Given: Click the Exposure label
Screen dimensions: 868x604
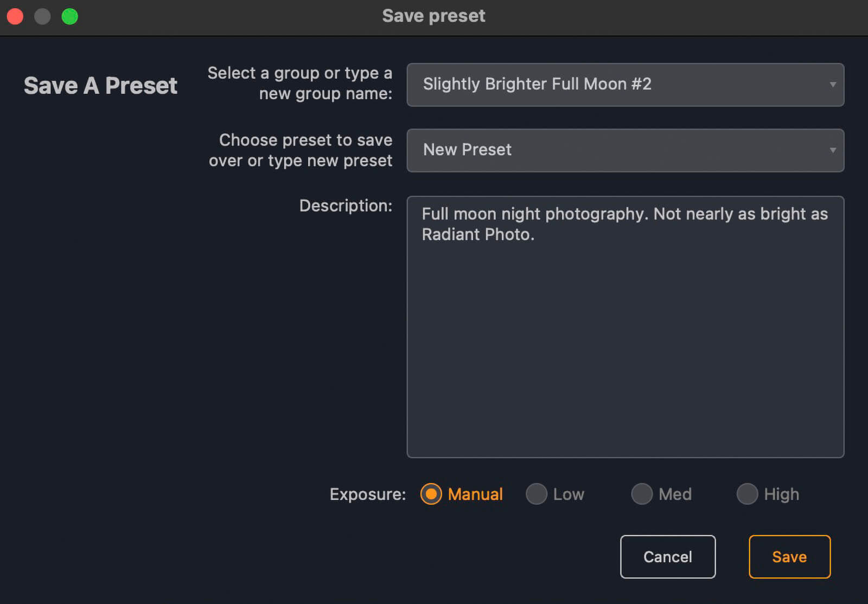Looking at the screenshot, I should [x=368, y=494].
